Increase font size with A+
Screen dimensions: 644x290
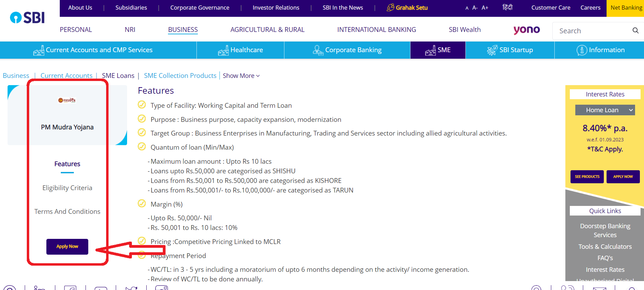[485, 8]
